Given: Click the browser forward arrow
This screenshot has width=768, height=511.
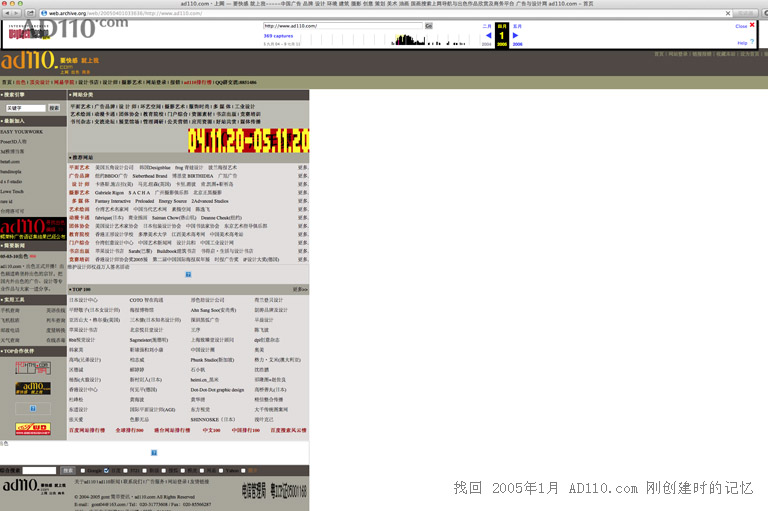Looking at the screenshot, I should 16,13.
